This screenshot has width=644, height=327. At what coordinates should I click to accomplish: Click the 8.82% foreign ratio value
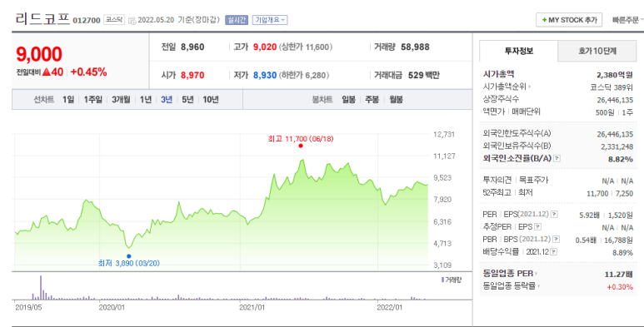620,159
